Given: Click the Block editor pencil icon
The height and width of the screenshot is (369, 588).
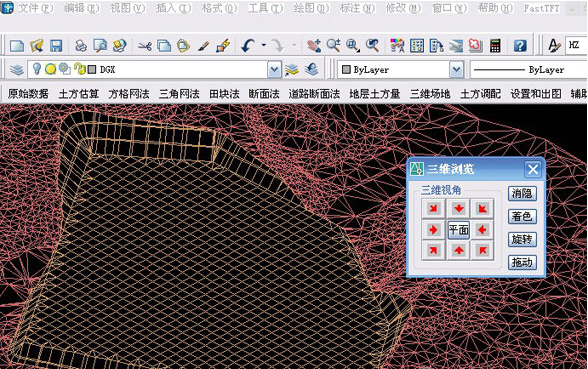Looking at the screenshot, I should (223, 46).
